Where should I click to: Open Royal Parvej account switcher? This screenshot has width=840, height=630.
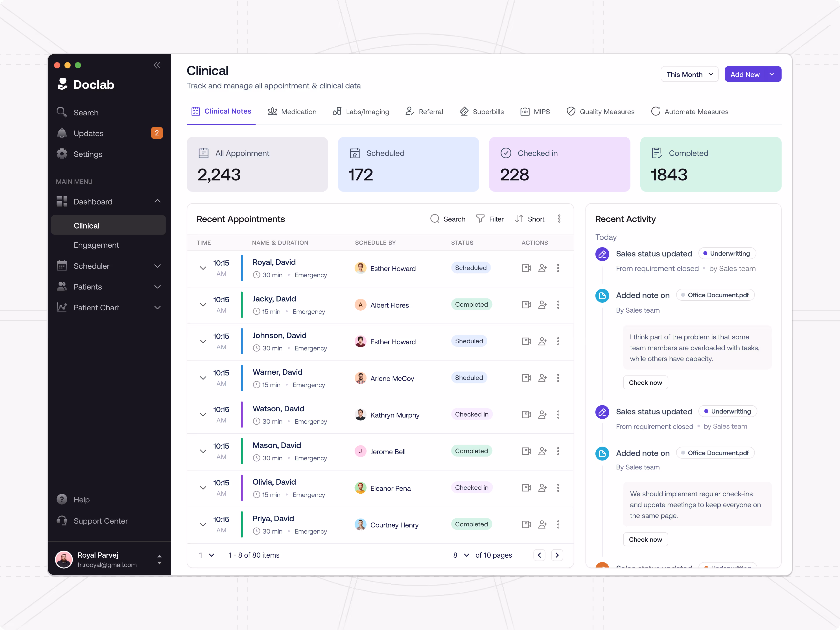click(x=159, y=559)
